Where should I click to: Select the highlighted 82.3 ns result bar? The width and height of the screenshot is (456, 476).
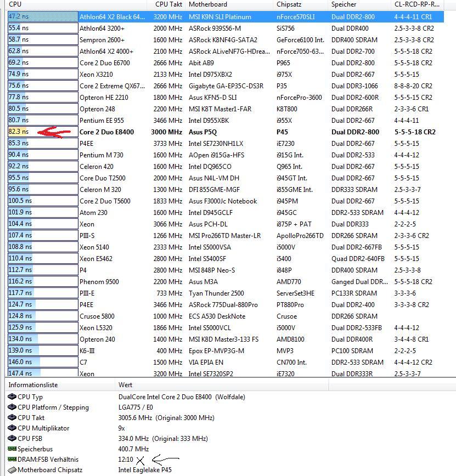click(43, 132)
